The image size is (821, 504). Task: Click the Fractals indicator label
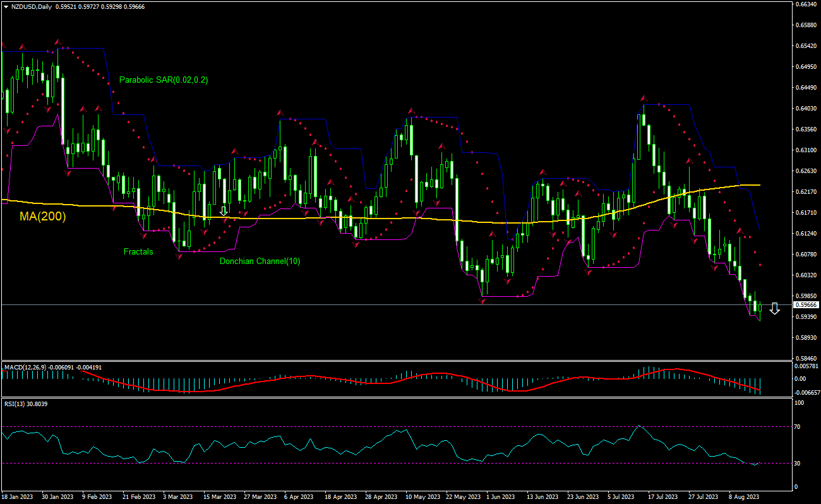[x=138, y=251]
